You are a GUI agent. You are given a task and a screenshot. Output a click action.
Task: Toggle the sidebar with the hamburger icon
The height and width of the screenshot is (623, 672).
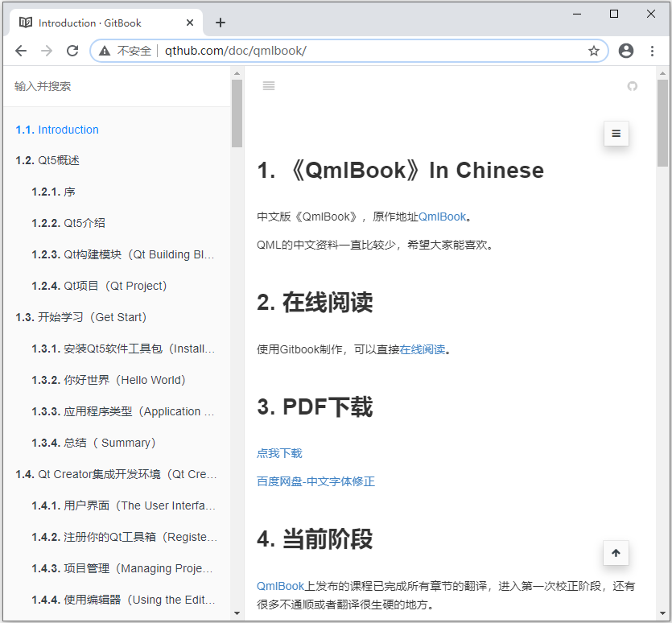click(269, 86)
